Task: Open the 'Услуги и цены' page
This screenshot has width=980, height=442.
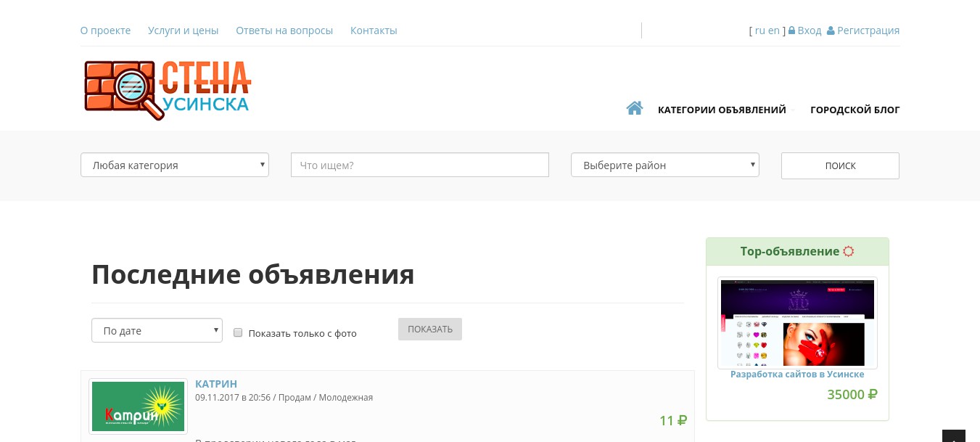Action: [183, 30]
